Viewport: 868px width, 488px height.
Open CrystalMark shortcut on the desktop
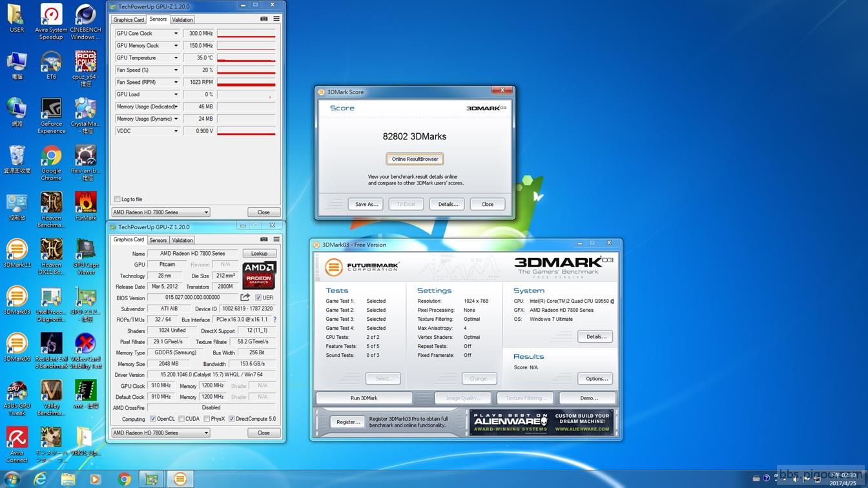click(x=85, y=116)
